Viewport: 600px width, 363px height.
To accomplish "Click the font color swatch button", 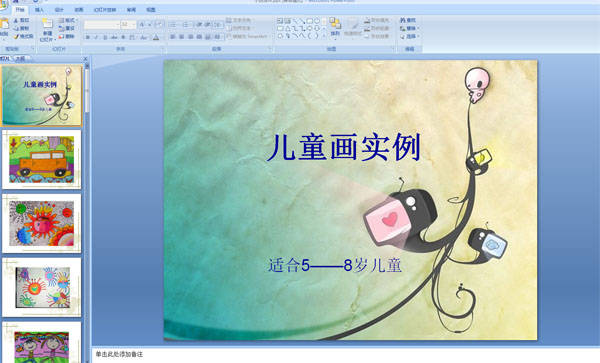I will tap(156, 37).
